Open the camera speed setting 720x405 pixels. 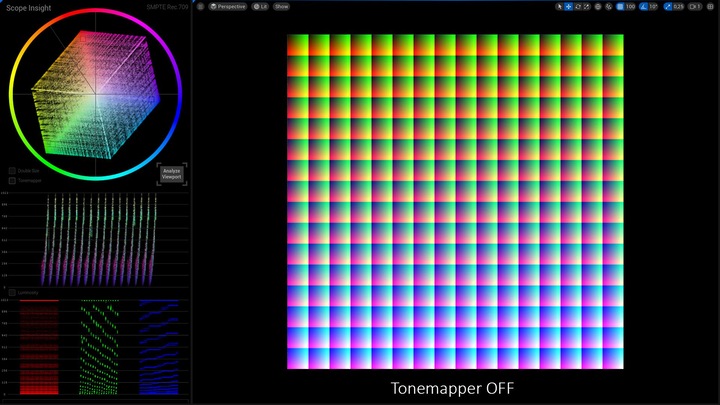coord(695,6)
